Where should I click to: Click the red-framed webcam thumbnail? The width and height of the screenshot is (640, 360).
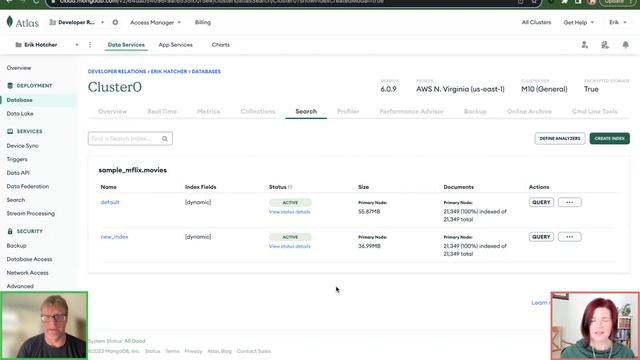(595, 326)
